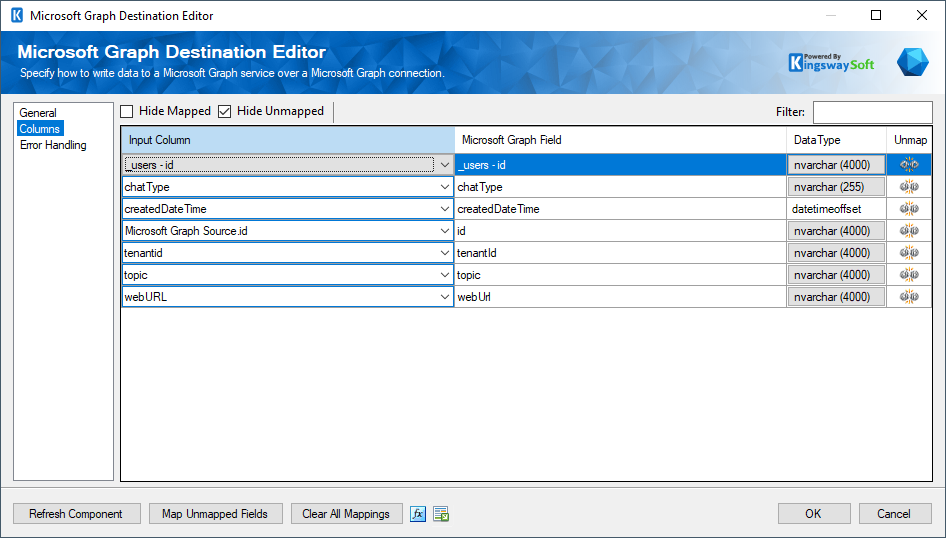
Task: Click nvarchar (4000) in the id row
Action: coord(836,231)
